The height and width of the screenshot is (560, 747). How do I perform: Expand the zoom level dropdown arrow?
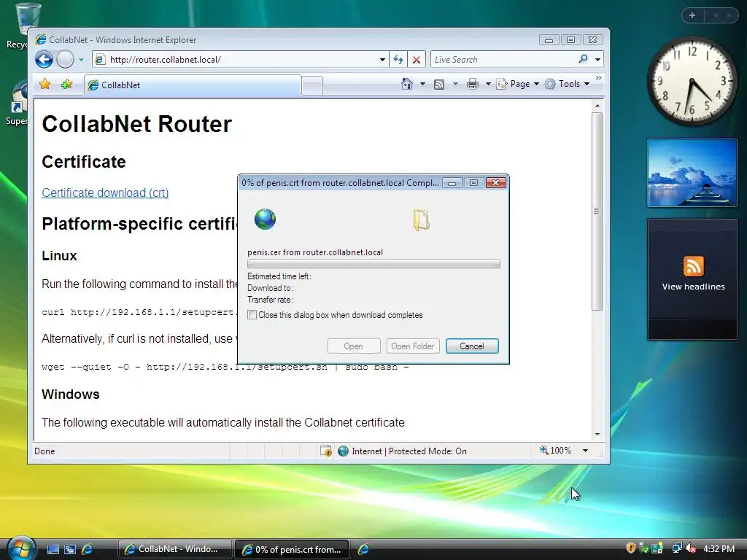coord(585,451)
